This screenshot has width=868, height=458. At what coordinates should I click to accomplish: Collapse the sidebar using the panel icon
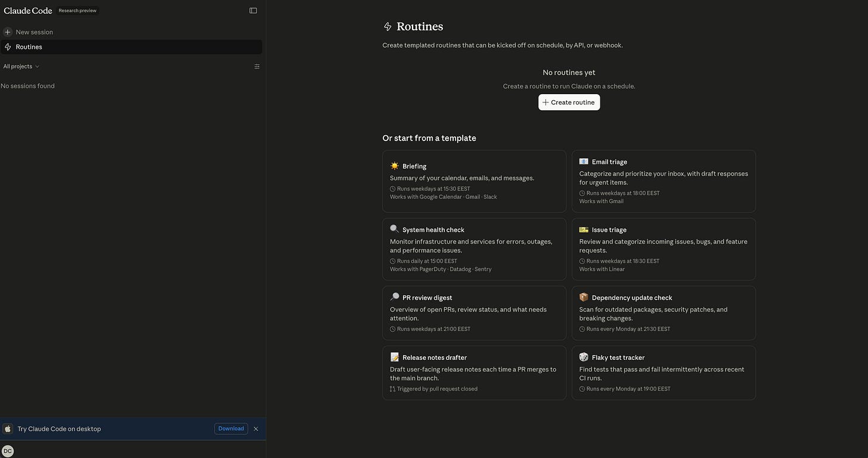(x=253, y=11)
